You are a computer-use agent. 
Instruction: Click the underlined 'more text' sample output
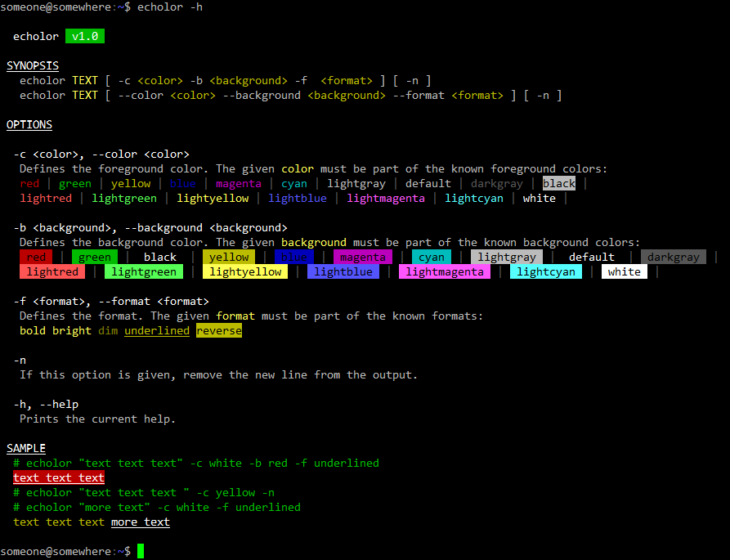(x=141, y=522)
